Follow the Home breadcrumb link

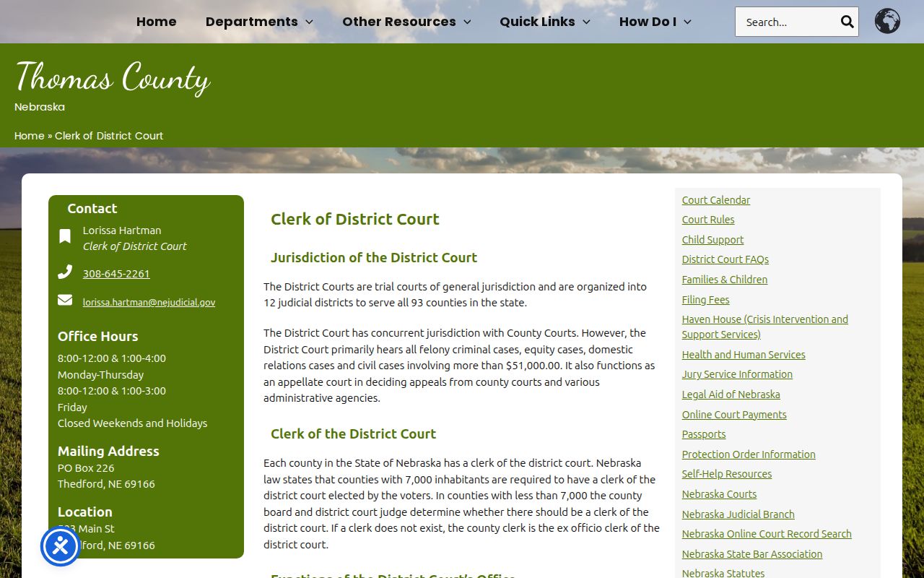(30, 136)
